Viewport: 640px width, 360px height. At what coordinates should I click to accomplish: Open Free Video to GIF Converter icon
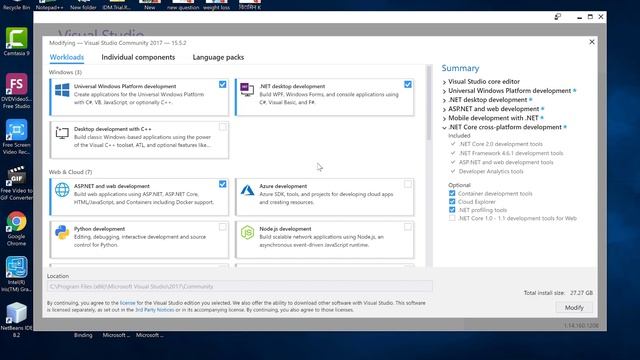[16, 183]
